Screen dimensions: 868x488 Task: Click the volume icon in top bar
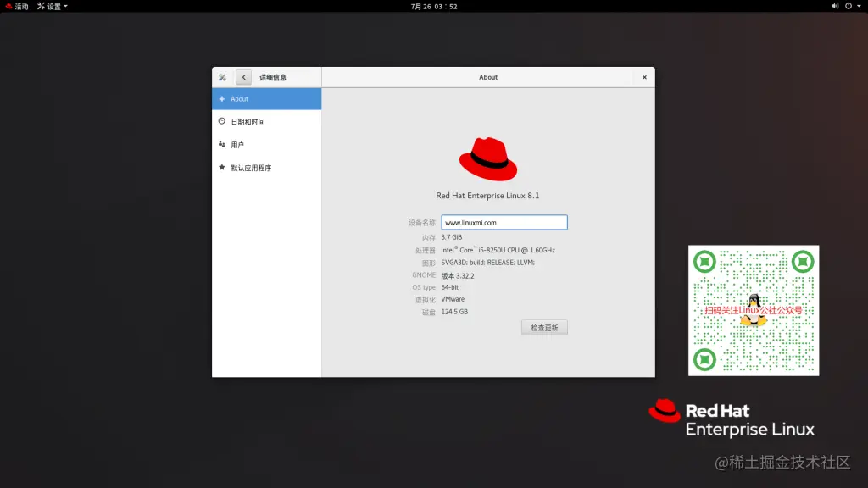[x=835, y=6]
